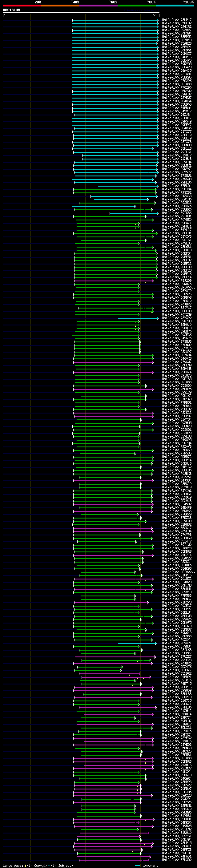Select the UniRef100_B9RVQ5 label
197x868 pixels.
pyautogui.click(x=176, y=64)
